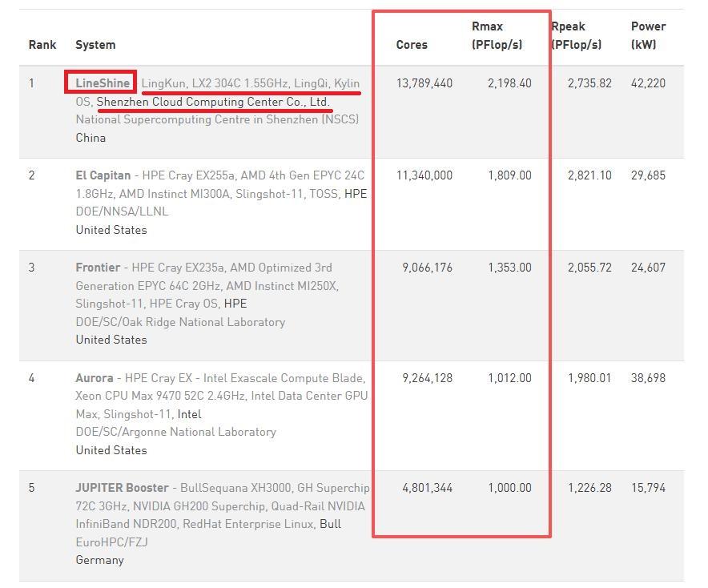Click United States under DOE/NNSA/LLNL
Image resolution: width=708 pixels, height=588 pixels.
[x=111, y=230]
